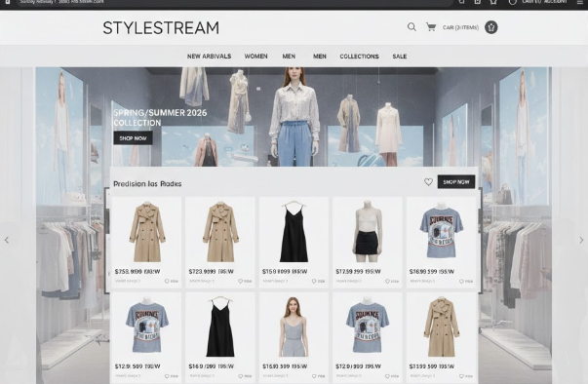Open the Collections menu
The image size is (588, 384).
click(359, 57)
